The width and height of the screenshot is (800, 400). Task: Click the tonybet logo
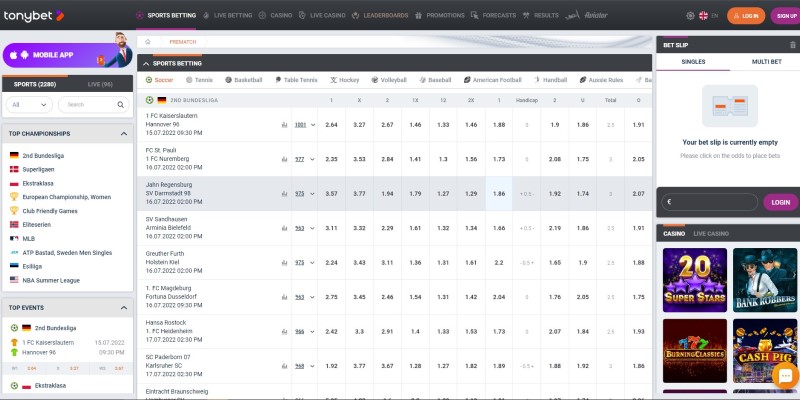[34, 16]
